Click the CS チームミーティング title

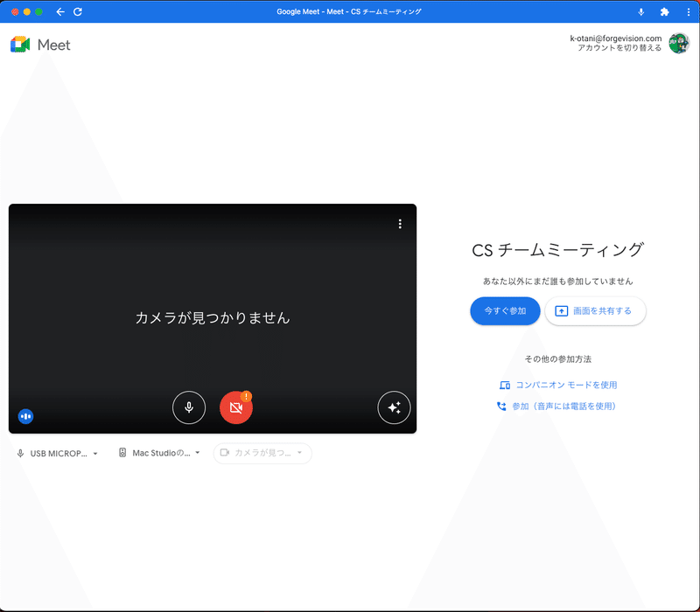[x=558, y=250]
